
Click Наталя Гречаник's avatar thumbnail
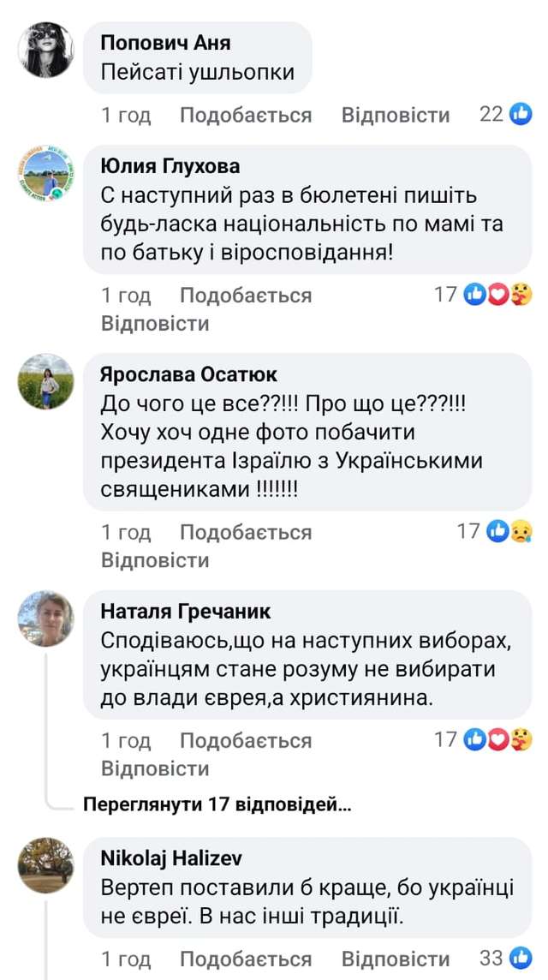[46, 618]
